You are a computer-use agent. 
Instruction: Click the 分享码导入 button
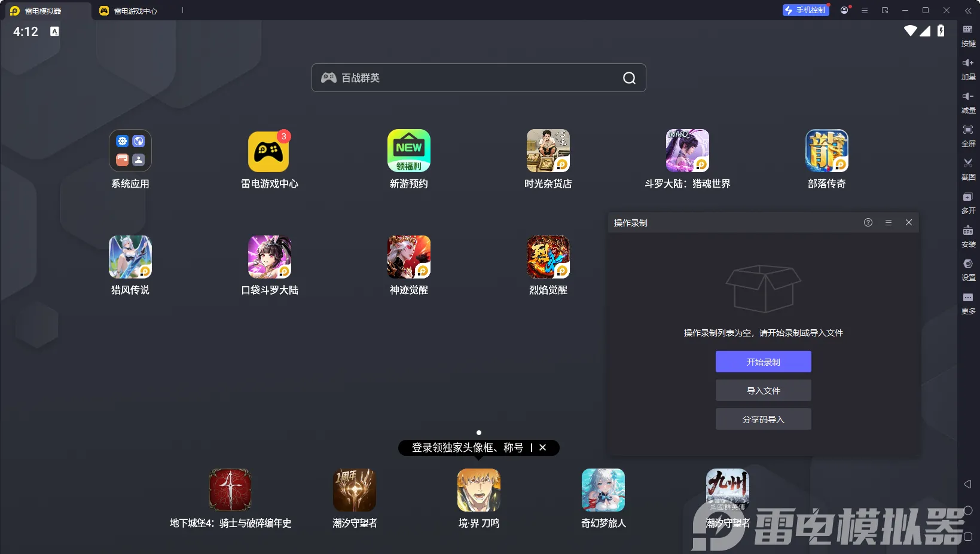[x=764, y=419]
